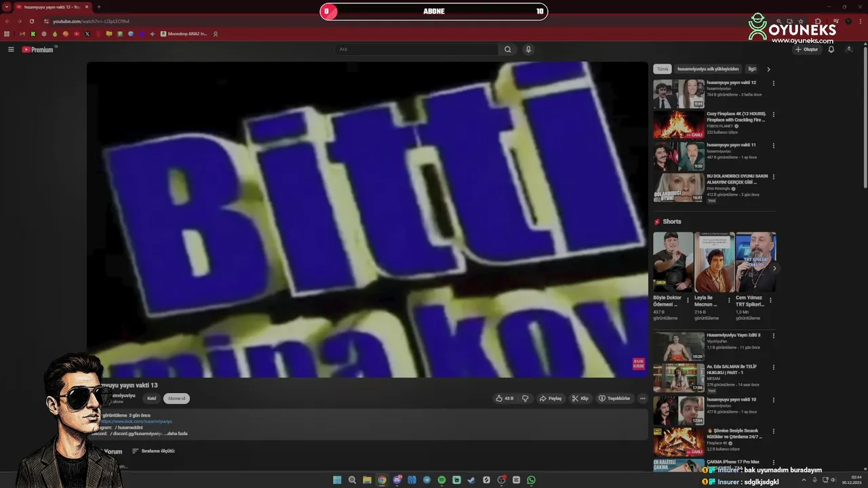The height and width of the screenshot is (488, 868).
Task: Open File Explorer from taskbar
Action: tap(367, 480)
